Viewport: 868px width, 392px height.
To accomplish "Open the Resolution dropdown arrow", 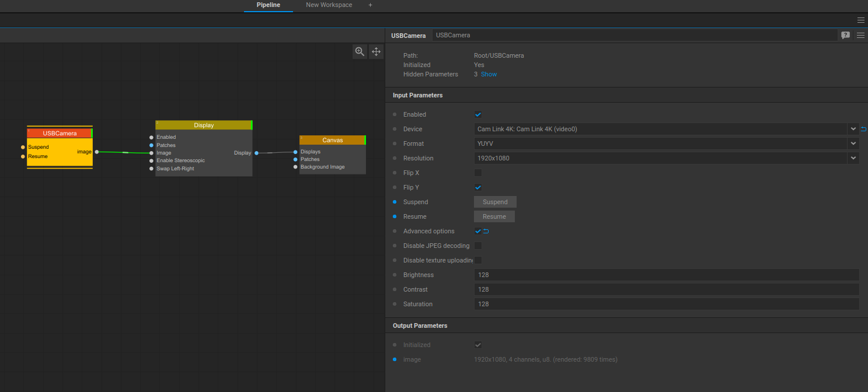I will click(853, 158).
